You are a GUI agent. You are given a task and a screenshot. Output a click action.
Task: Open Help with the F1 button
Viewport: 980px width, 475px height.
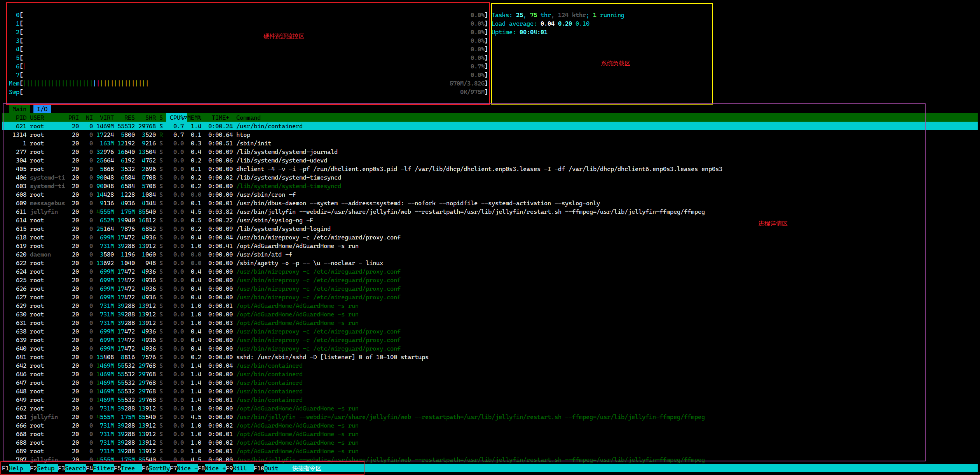[16, 468]
